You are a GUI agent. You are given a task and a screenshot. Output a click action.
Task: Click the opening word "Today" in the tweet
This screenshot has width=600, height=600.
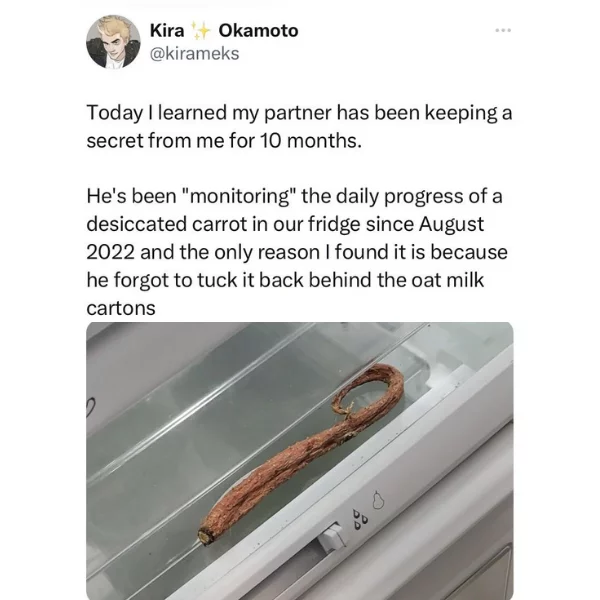pyautogui.click(x=114, y=114)
